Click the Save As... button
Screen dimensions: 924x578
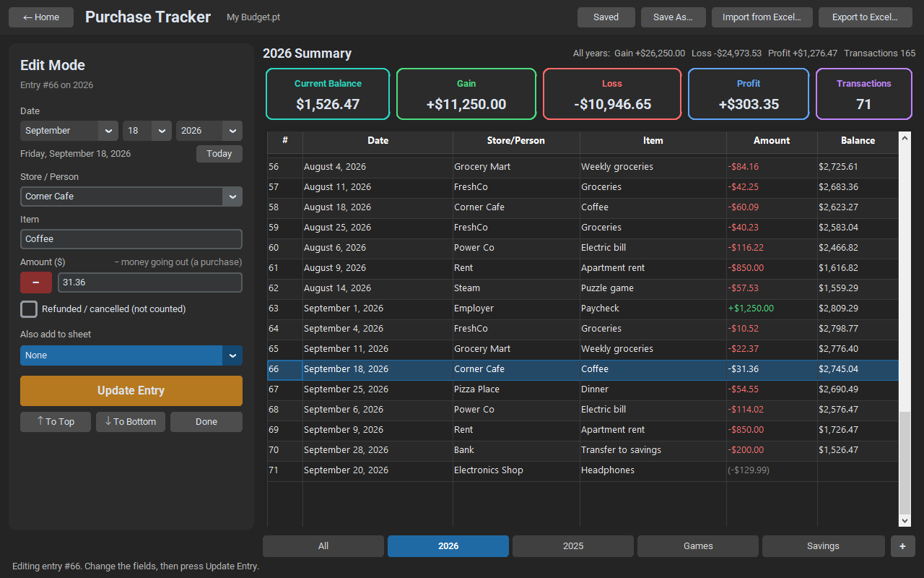(x=674, y=17)
